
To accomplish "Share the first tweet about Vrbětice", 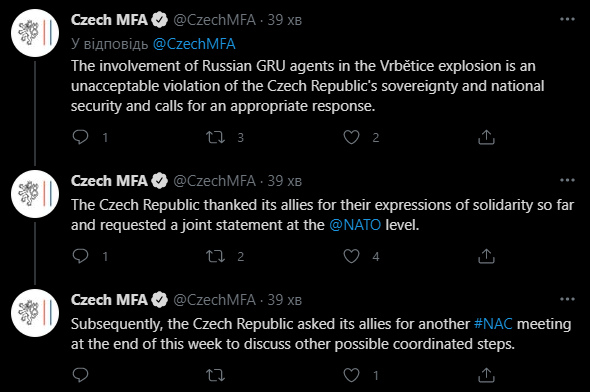I will click(486, 137).
